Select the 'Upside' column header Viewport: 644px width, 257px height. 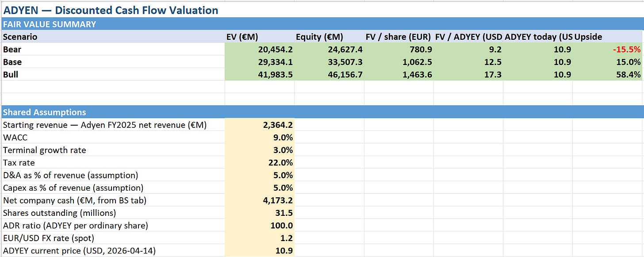608,37
